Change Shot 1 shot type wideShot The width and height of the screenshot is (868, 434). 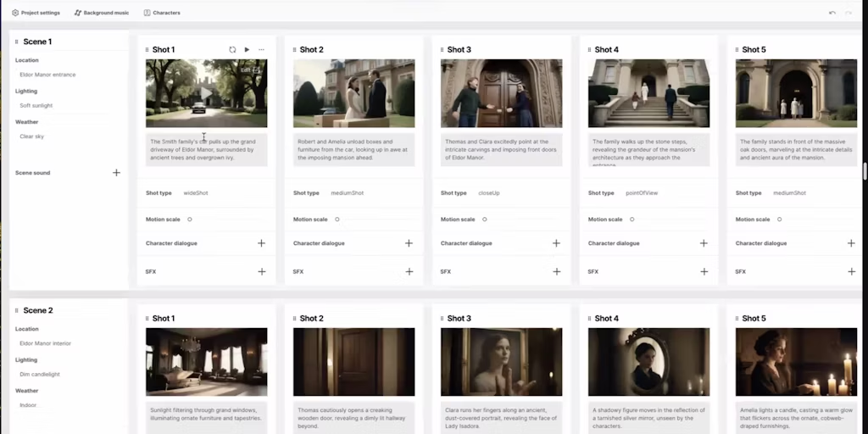tap(196, 193)
